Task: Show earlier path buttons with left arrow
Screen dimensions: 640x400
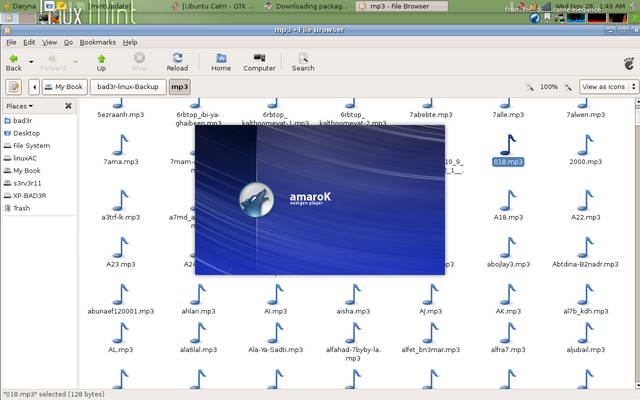Action: [34, 87]
